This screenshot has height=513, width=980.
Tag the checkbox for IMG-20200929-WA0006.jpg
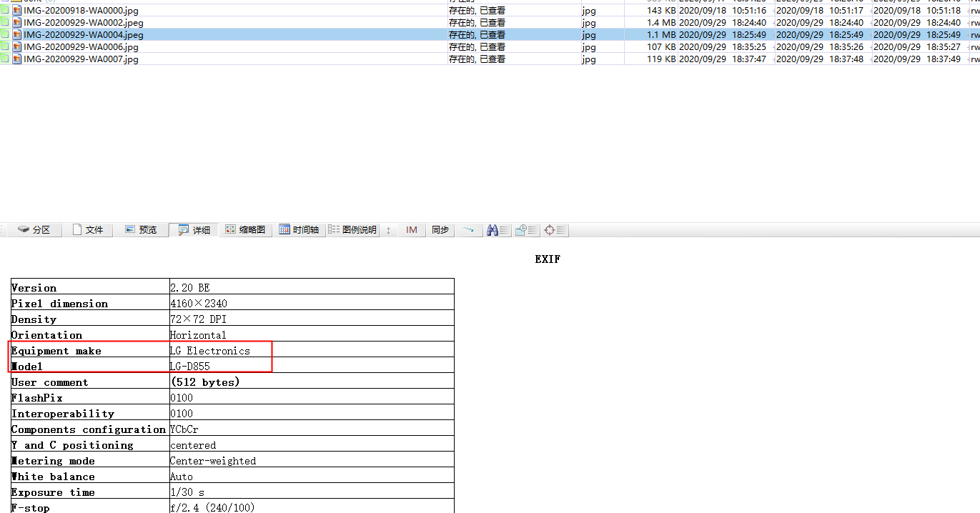coord(5,46)
